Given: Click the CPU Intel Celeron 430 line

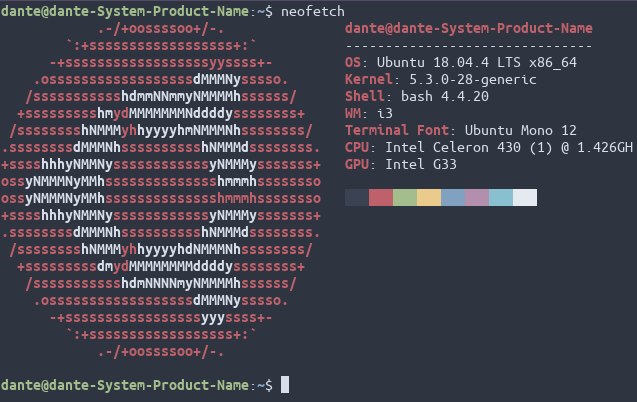Looking at the screenshot, I should (489, 147).
